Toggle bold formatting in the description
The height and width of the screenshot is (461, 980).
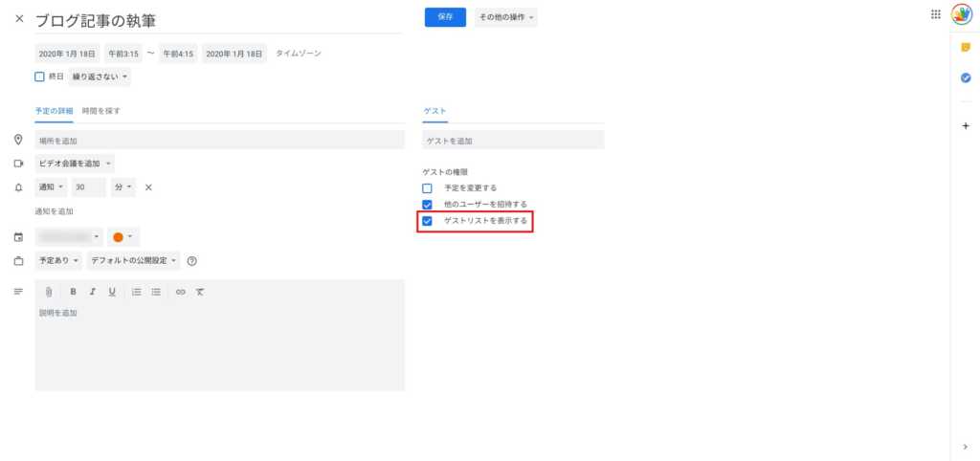pyautogui.click(x=73, y=292)
